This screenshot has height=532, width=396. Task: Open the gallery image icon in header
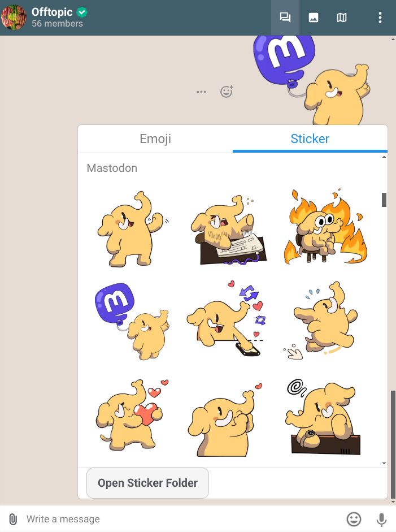click(x=314, y=18)
